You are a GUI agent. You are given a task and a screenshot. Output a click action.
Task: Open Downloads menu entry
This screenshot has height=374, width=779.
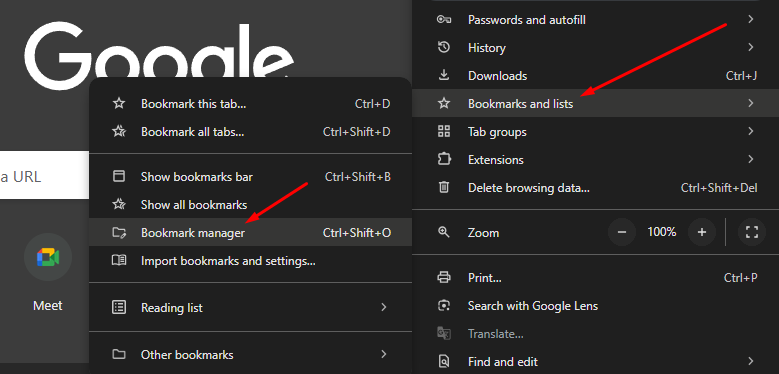[596, 75]
